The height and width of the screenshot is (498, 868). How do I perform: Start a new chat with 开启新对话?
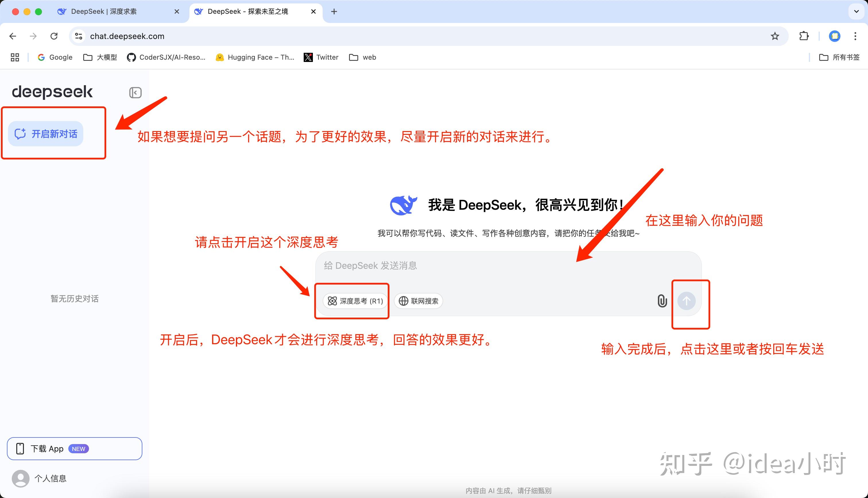pyautogui.click(x=46, y=134)
